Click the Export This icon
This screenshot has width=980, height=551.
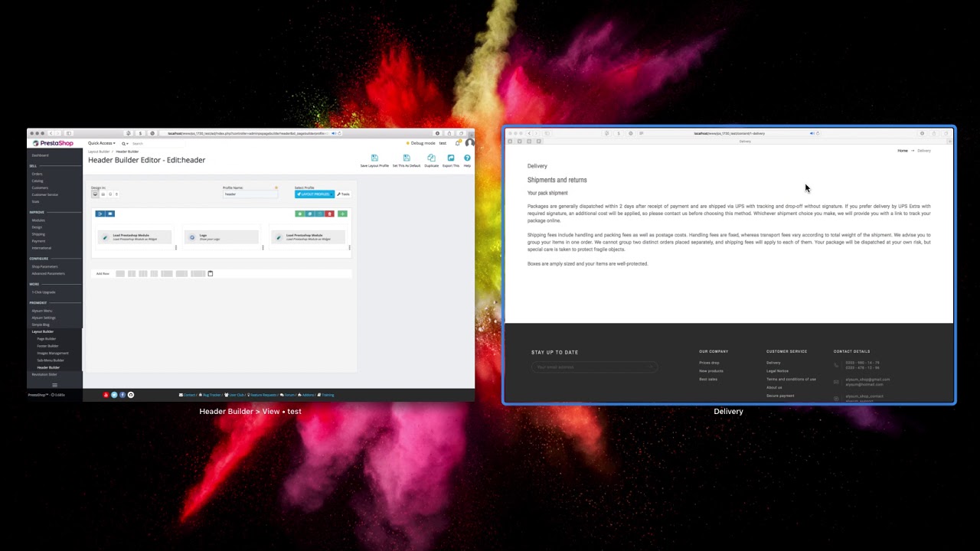[x=451, y=158]
